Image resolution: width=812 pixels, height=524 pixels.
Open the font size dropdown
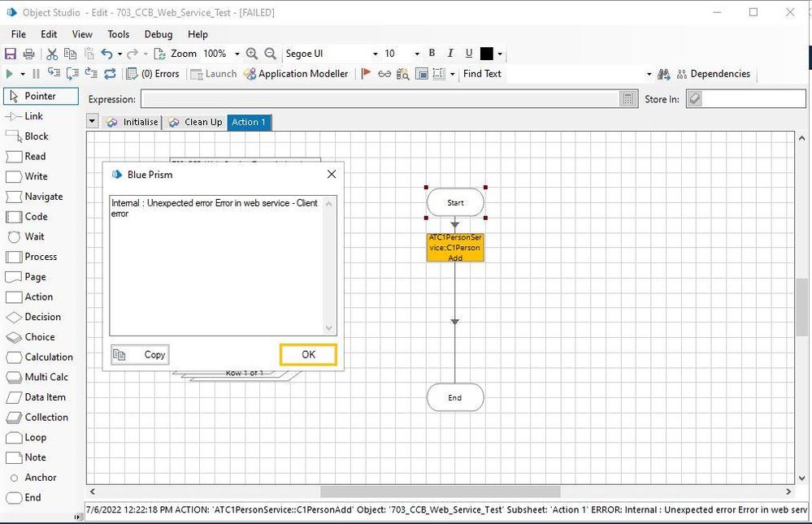[x=417, y=54]
